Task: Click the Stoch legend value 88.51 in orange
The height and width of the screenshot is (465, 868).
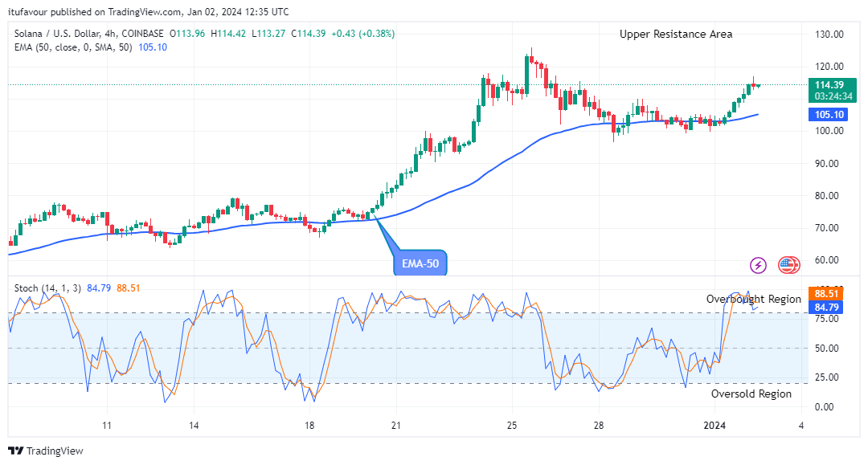Action: (129, 288)
